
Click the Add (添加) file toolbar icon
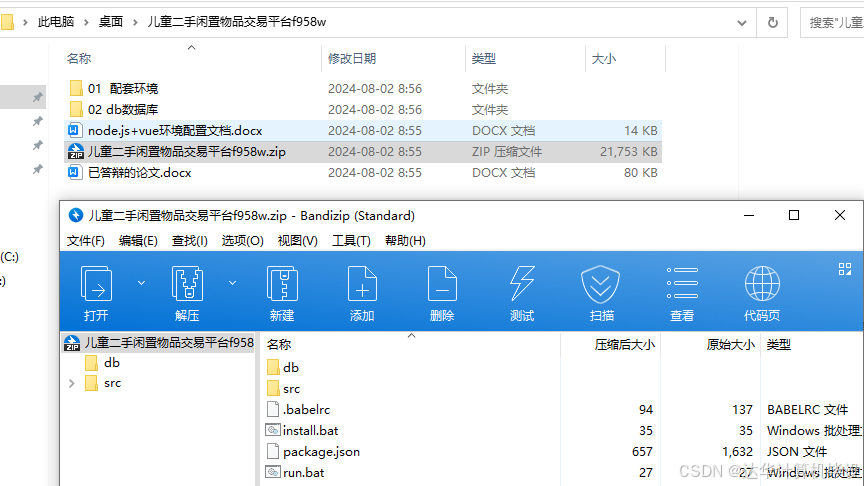362,284
